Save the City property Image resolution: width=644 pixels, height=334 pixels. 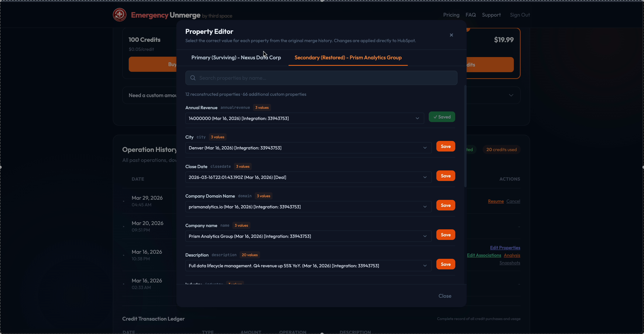[446, 146]
